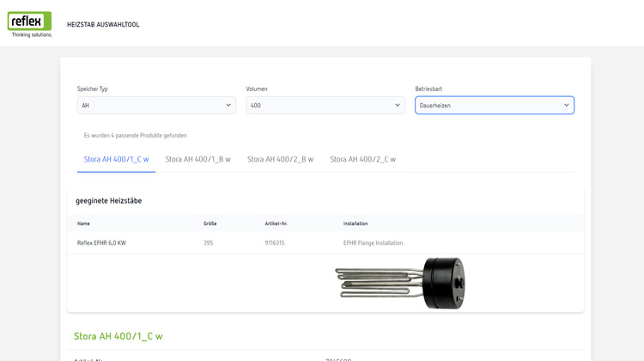The image size is (644, 361).
Task: Select the Stora AH 400/1_C w tab
Action: [116, 159]
